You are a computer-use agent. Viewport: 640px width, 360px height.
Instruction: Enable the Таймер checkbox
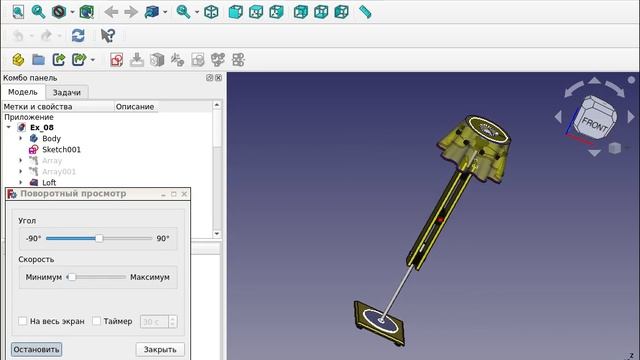96,321
